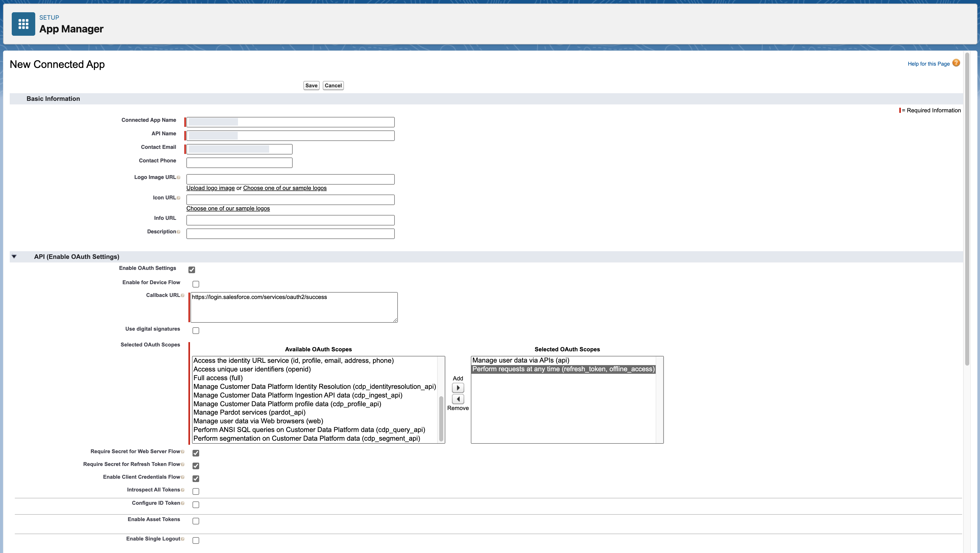
Task: Click the Callback URL help icon
Action: coord(183,295)
